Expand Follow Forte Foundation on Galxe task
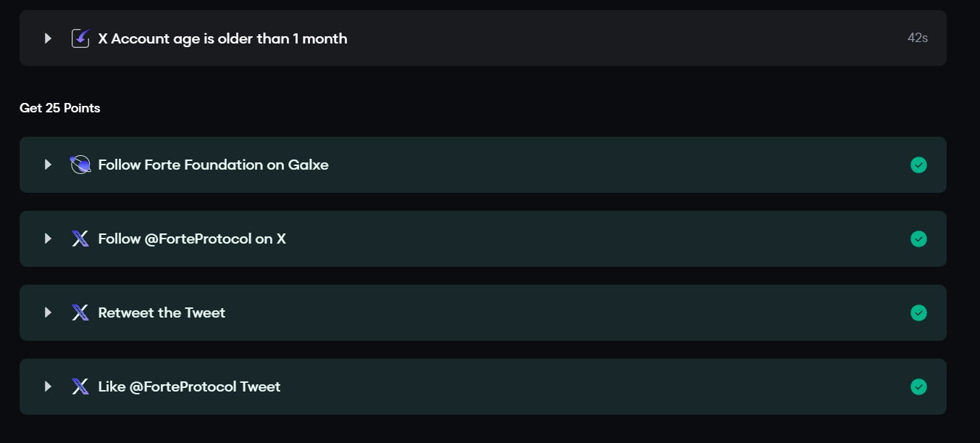Screen dimensions: 980x443 pos(48,165)
